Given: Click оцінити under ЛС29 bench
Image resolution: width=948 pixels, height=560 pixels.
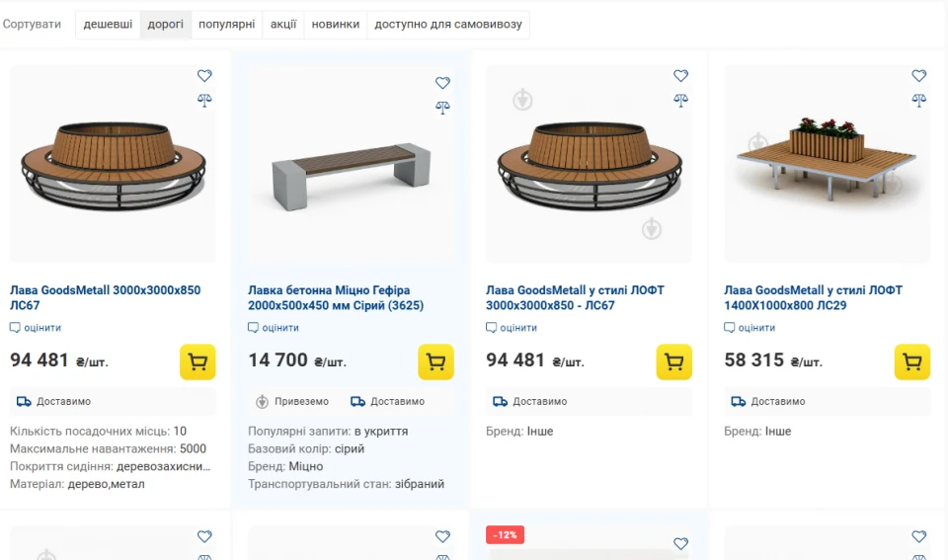Looking at the screenshot, I should click(756, 328).
